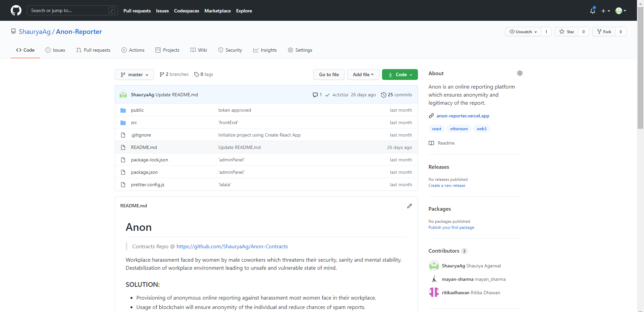This screenshot has width=644, height=312.
Task: Open the Security tab
Action: (x=230, y=50)
